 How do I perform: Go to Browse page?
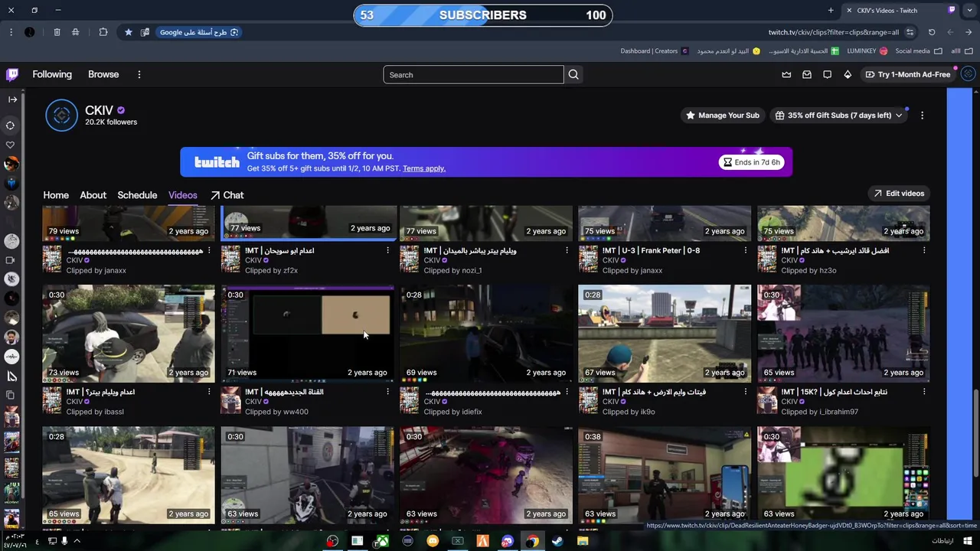pyautogui.click(x=103, y=74)
